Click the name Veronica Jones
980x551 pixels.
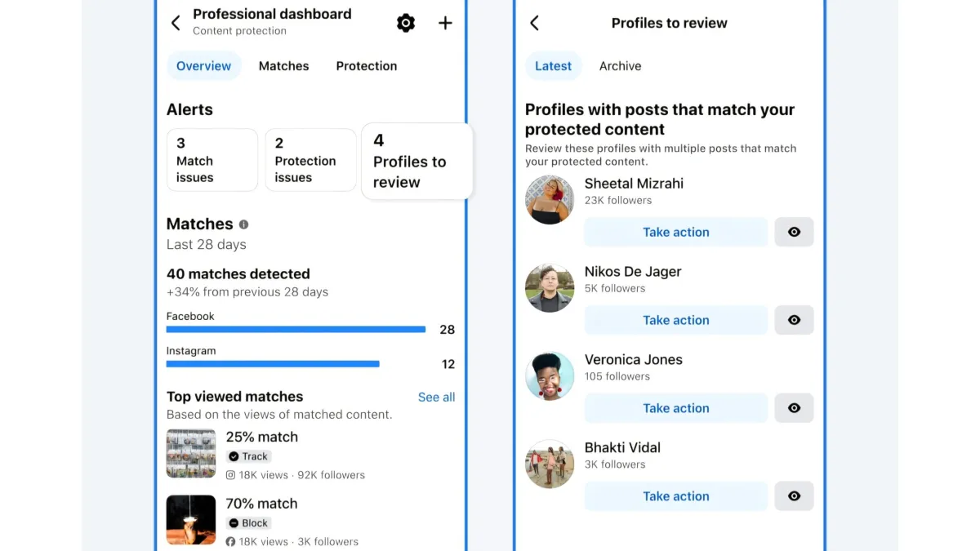[634, 360]
